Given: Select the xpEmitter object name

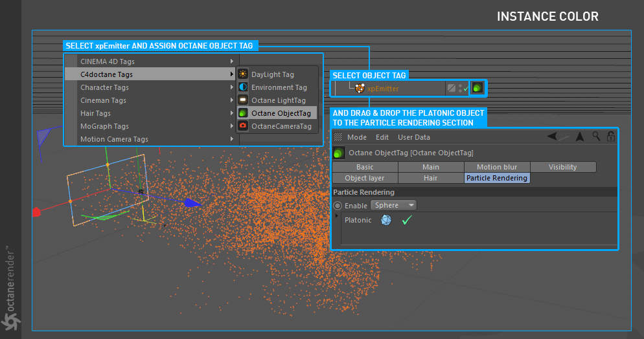Looking at the screenshot, I should [x=383, y=89].
